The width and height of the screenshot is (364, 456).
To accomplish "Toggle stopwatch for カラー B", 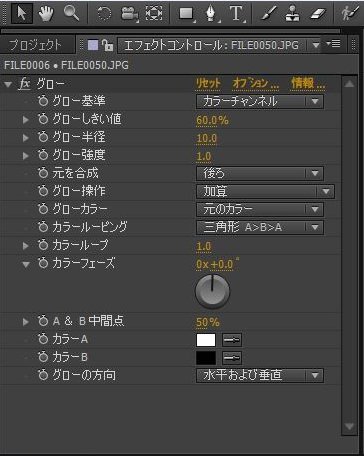I will click(x=43, y=357).
